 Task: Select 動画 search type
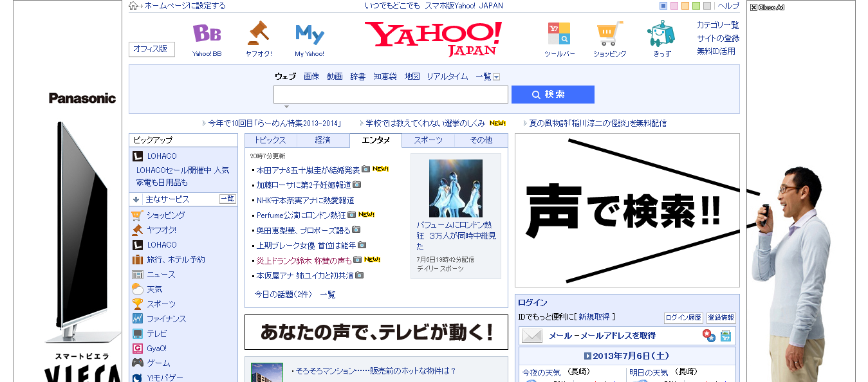tap(335, 77)
